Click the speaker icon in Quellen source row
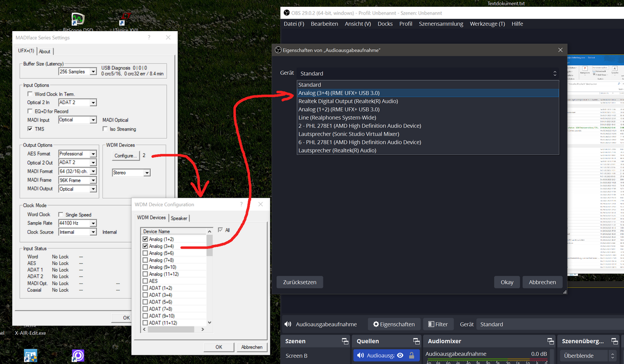 (360, 356)
